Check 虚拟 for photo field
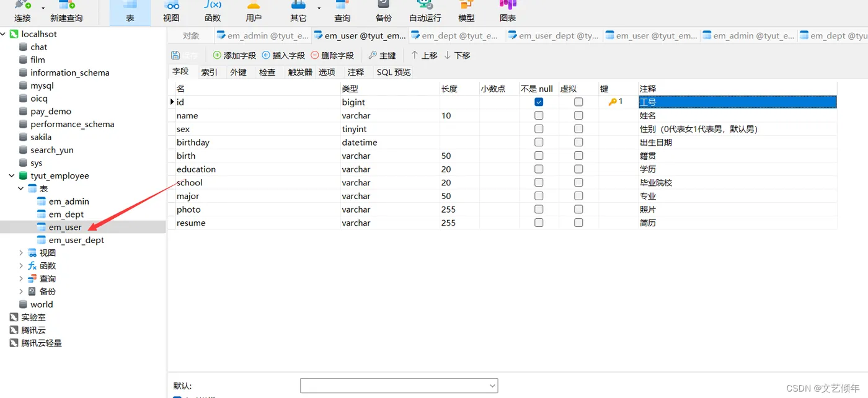Screen dimensions: 868x398 pos(578,210)
